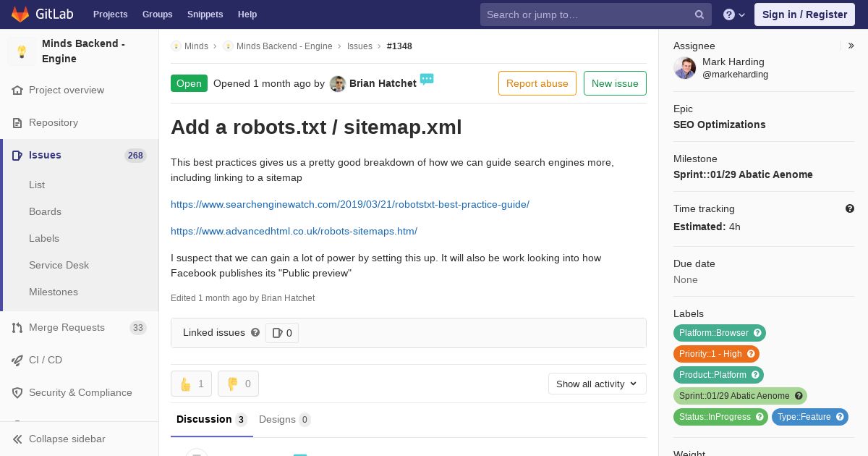Open the Projects menu in navbar
The height and width of the screenshot is (456, 868).
coord(110,14)
